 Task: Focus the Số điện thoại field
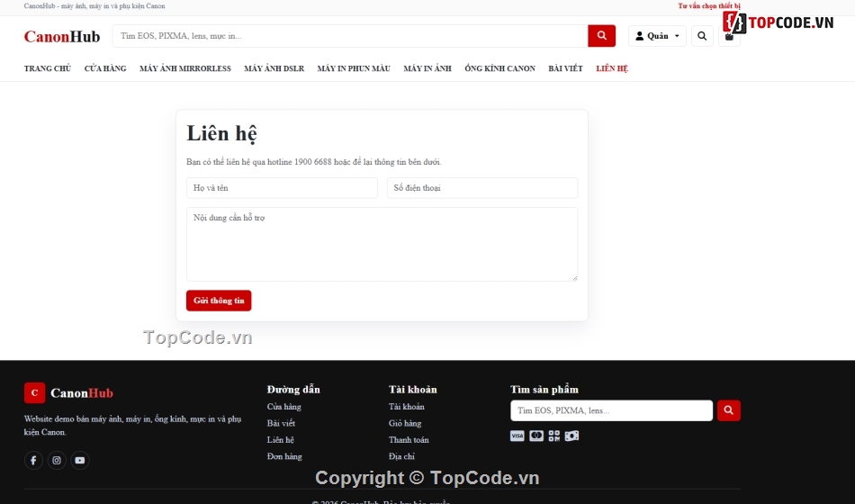(482, 187)
